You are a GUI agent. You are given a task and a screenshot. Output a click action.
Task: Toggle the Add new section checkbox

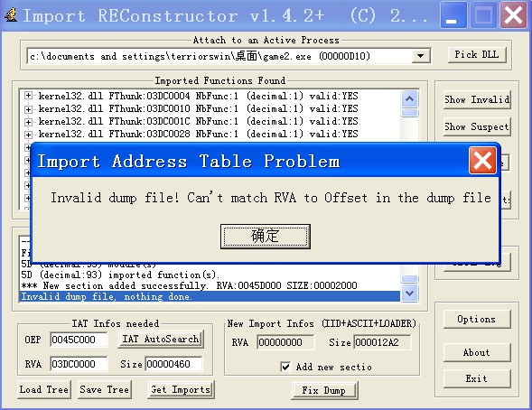[x=285, y=367]
